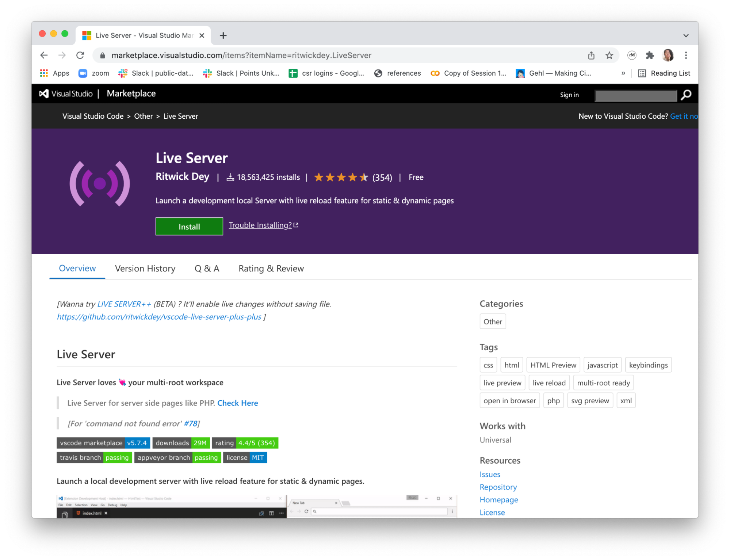The width and height of the screenshot is (730, 560).
Task: Open Trouble Installing? link
Action: [263, 225]
